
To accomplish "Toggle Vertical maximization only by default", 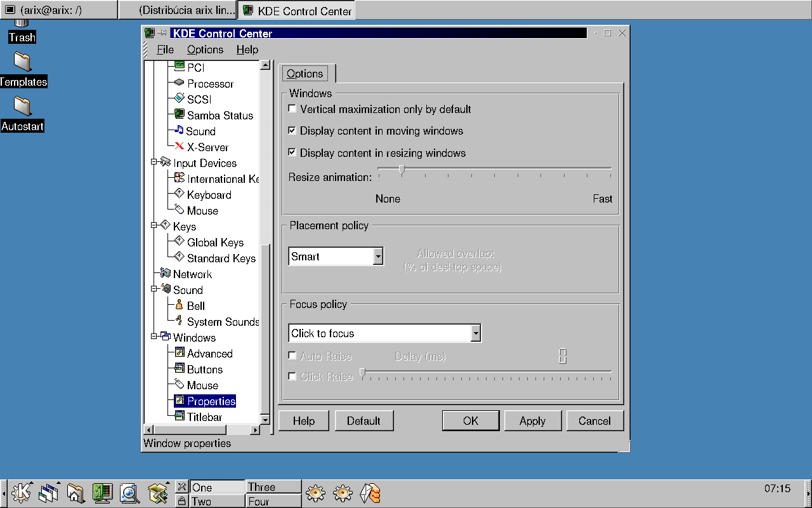I will pos(292,109).
